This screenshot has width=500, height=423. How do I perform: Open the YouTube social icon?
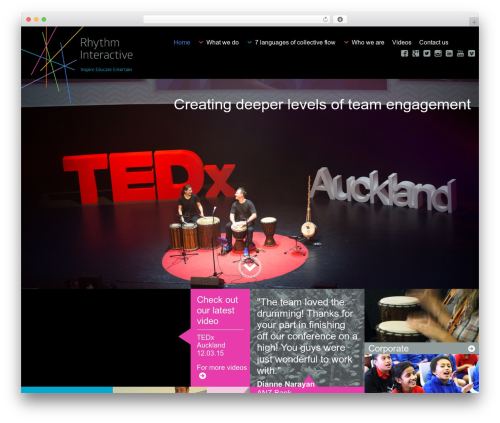tap(460, 53)
